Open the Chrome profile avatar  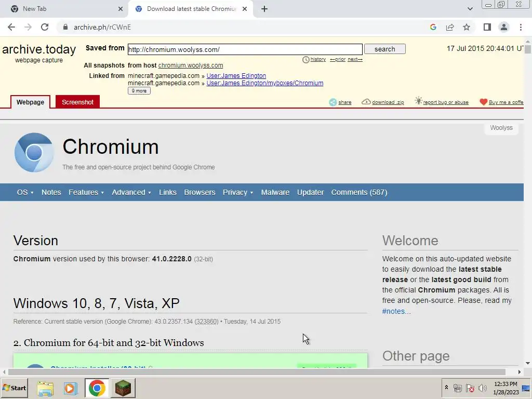click(x=504, y=27)
